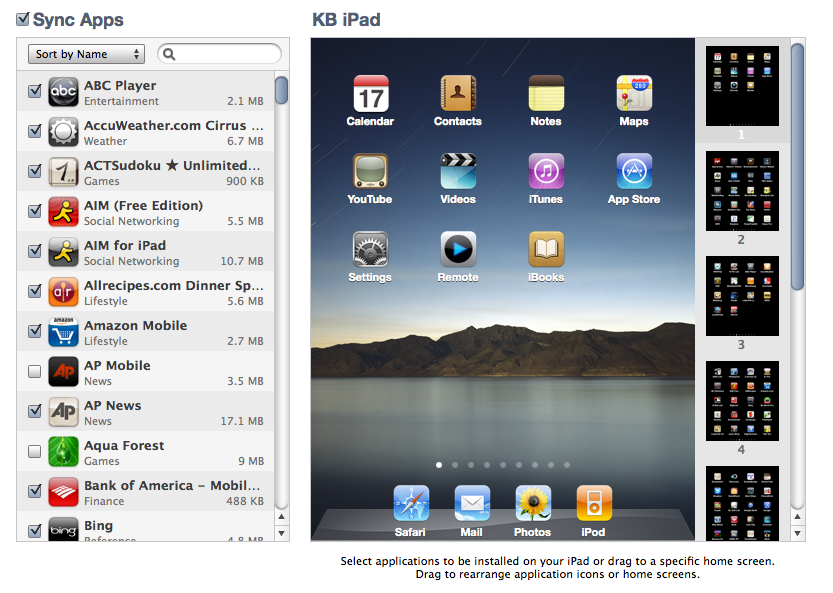Click the AP News 17.1 MB size
The image size is (833, 593).
pos(242,421)
